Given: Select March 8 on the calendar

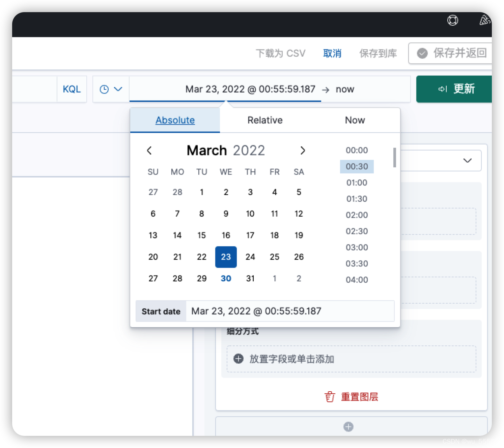Looking at the screenshot, I should coord(202,214).
